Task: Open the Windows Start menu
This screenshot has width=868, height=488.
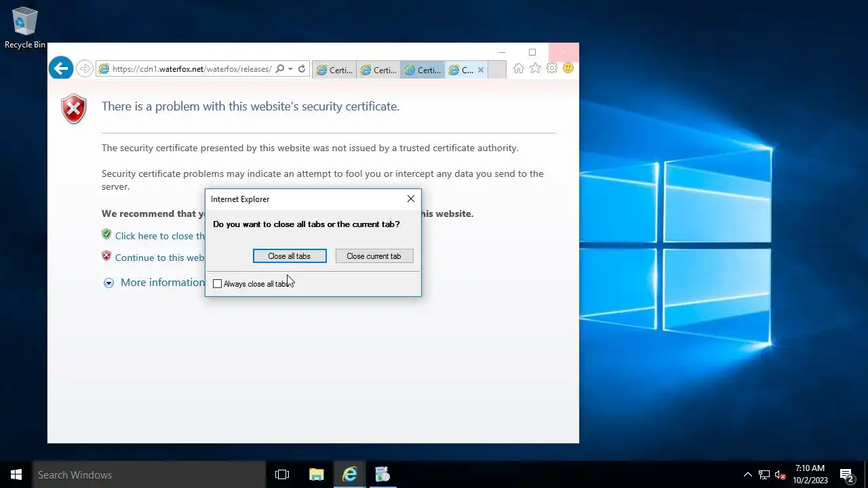Action: click(16, 474)
